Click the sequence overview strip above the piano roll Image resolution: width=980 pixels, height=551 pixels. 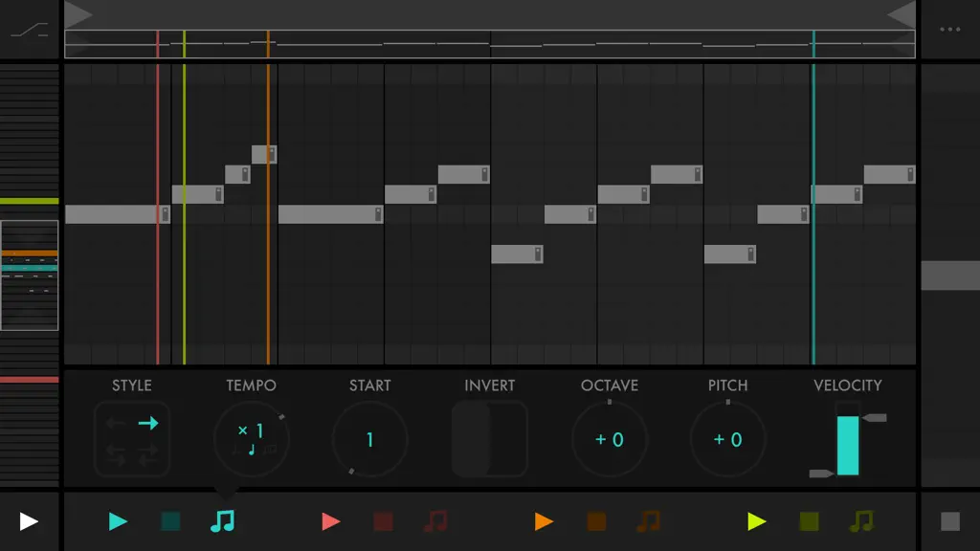click(x=490, y=44)
